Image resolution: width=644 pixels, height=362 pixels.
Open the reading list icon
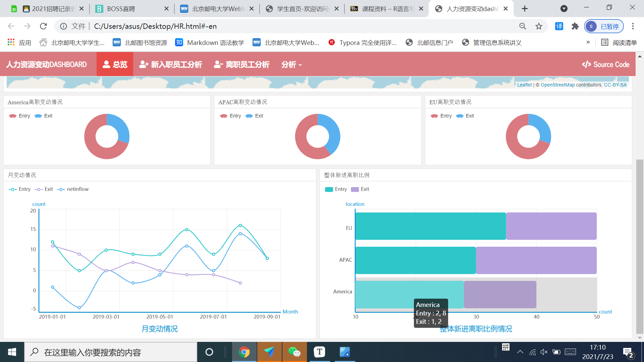pos(619,43)
